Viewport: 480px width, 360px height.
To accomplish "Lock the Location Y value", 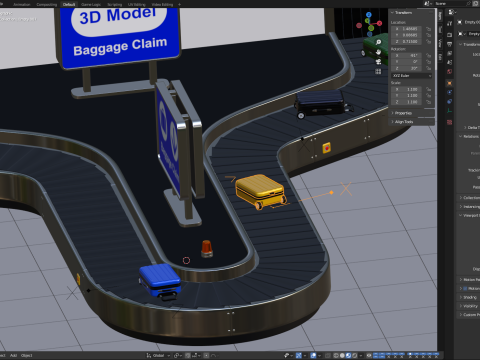I will point(429,35).
